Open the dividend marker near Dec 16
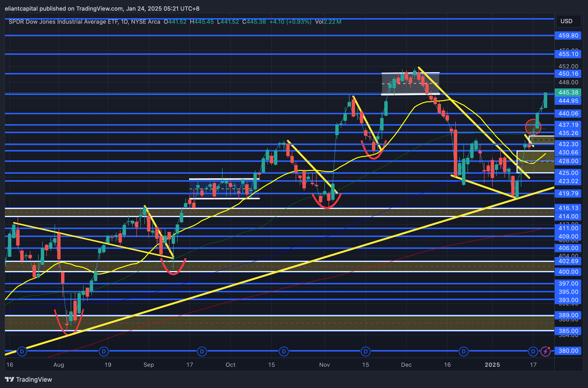Image resolution: width=588 pixels, height=388 pixels. click(x=464, y=351)
